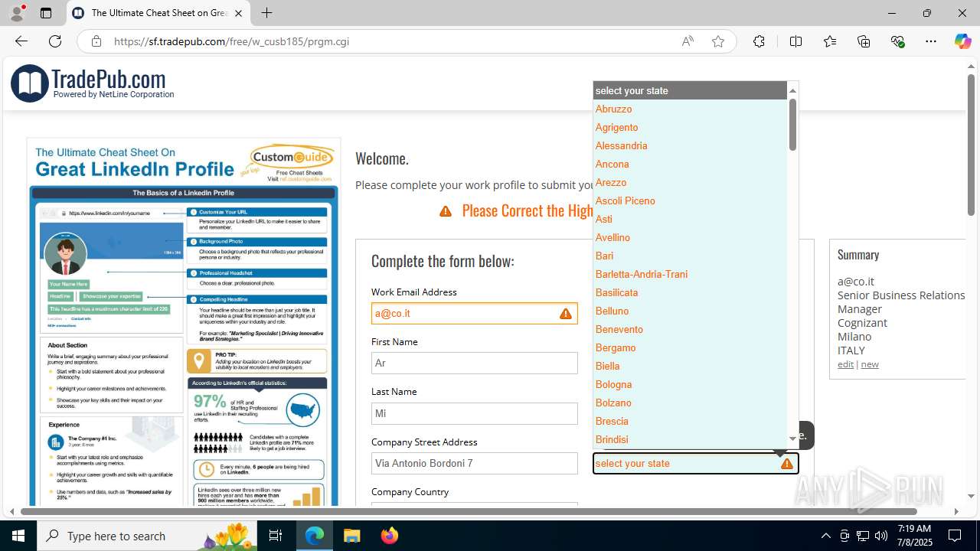The height and width of the screenshot is (551, 980).
Task: Select Ancona in the list
Action: coord(690,164)
